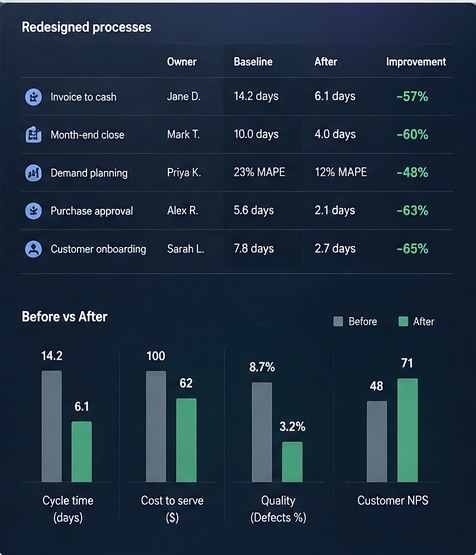
Task: Click the Customer onboarding person icon
Action: (33, 249)
